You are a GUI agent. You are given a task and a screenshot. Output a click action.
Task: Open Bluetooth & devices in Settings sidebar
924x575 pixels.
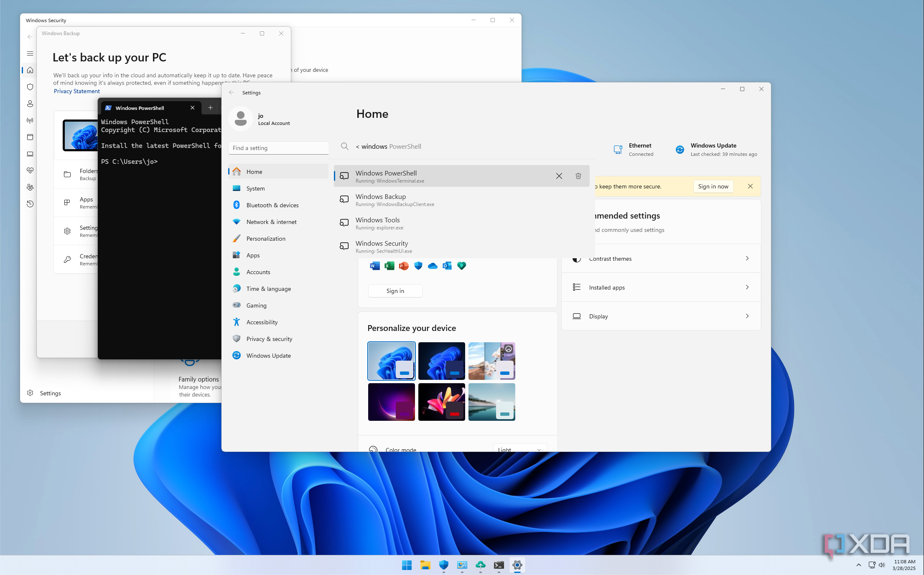[x=278, y=205]
